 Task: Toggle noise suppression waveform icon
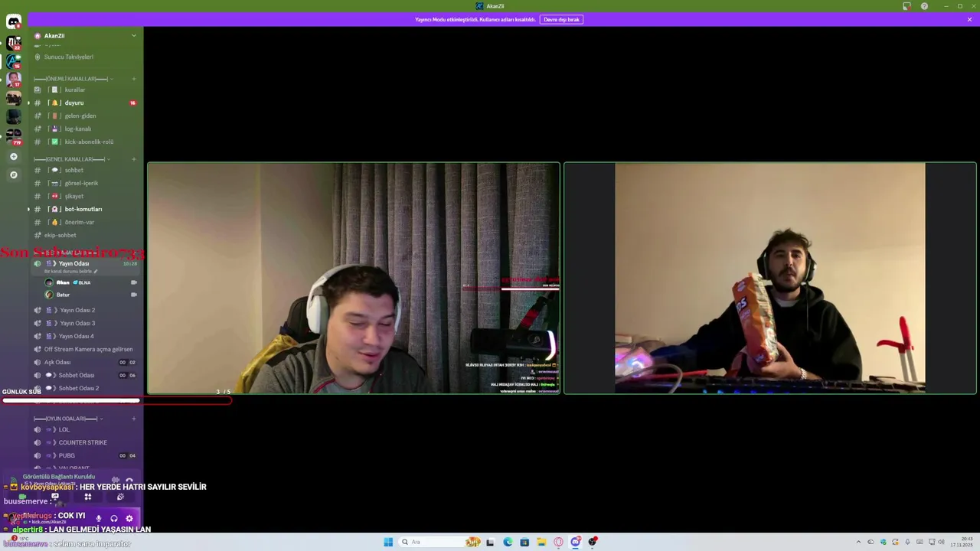click(116, 480)
